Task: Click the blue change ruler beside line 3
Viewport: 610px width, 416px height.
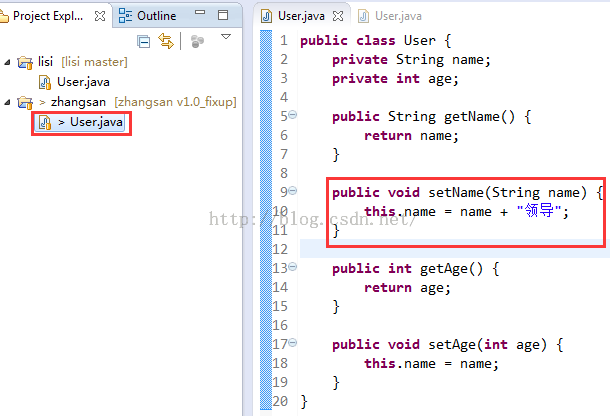Action: click(x=266, y=79)
